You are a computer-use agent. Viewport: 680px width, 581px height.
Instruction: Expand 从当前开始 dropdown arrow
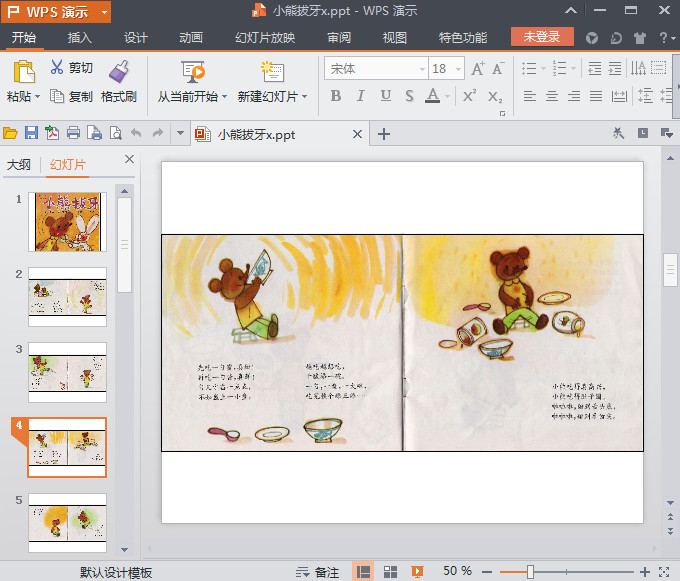[224, 96]
